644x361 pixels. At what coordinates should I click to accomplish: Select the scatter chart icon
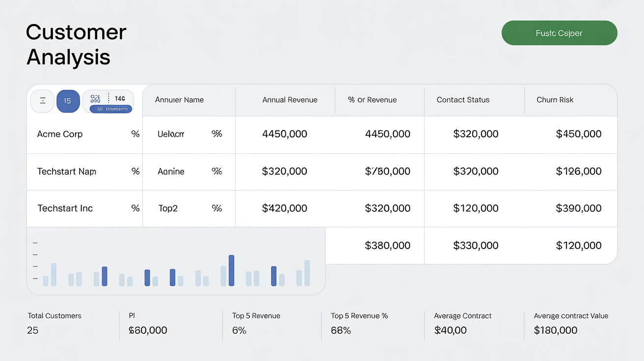(96, 99)
